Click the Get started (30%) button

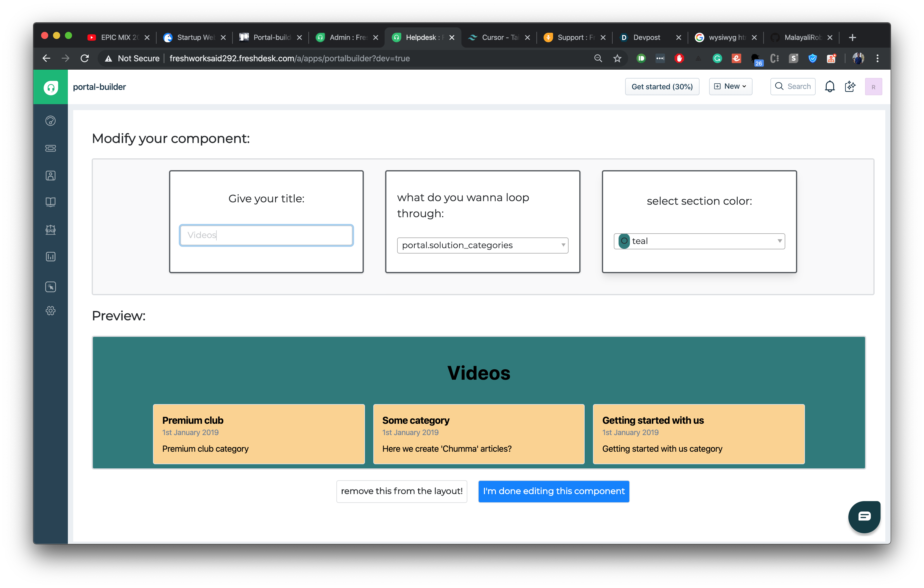tap(662, 87)
